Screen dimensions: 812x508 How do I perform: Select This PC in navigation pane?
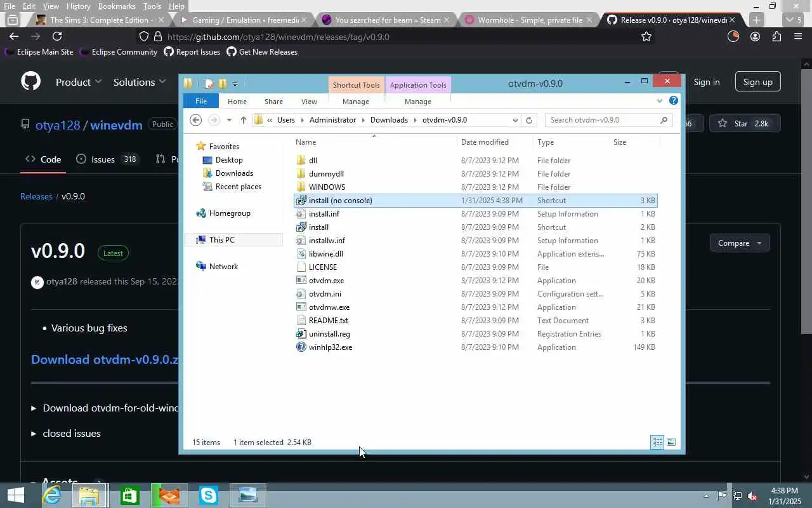221,240
